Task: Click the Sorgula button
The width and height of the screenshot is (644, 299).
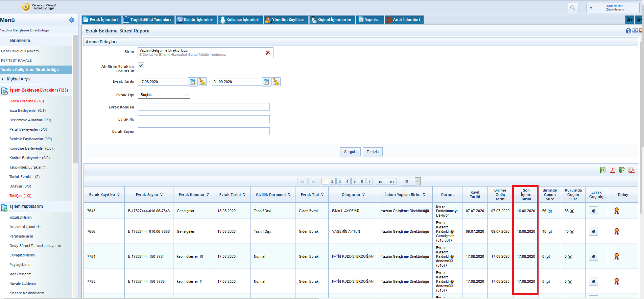Action: point(350,152)
